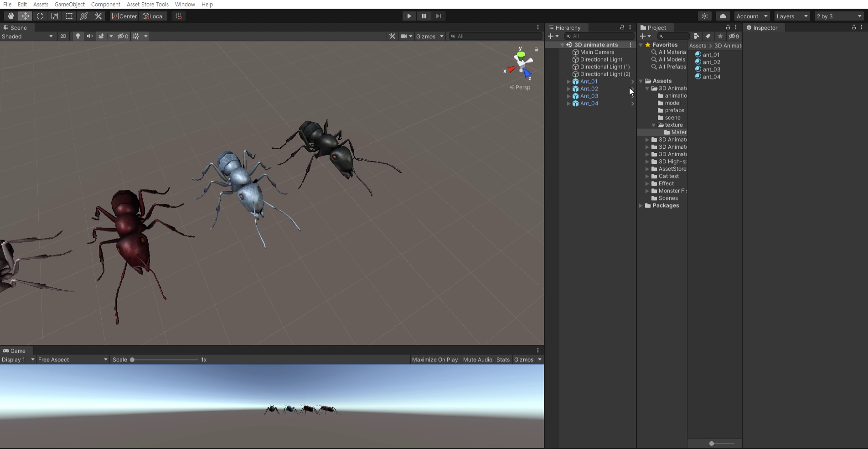Image resolution: width=868 pixels, height=449 pixels.
Task: Click Maximize On Play button
Action: (435, 360)
